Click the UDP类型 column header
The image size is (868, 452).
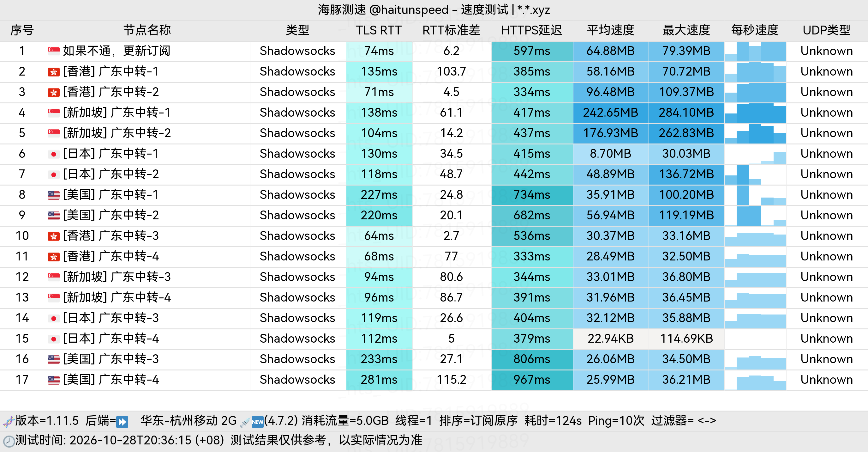[x=827, y=30]
